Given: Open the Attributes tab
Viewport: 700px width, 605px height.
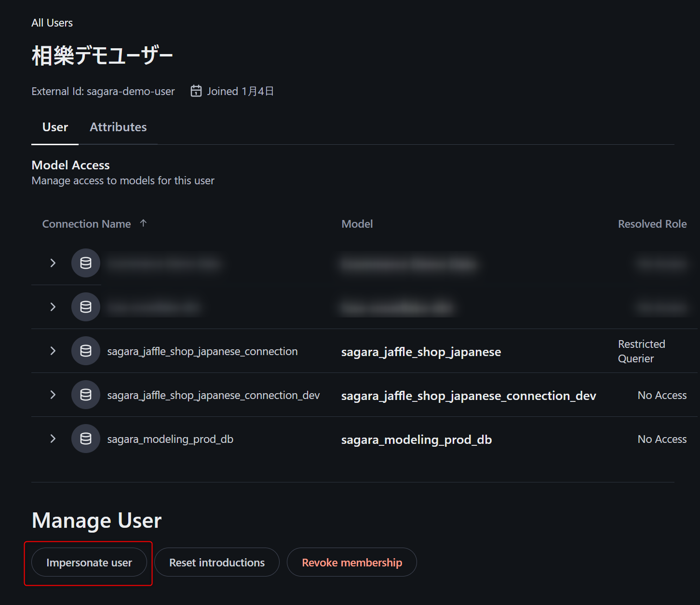Looking at the screenshot, I should [118, 127].
